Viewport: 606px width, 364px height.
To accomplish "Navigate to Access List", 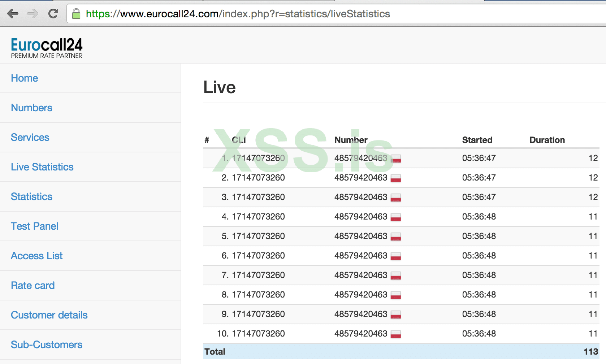I will click(36, 256).
